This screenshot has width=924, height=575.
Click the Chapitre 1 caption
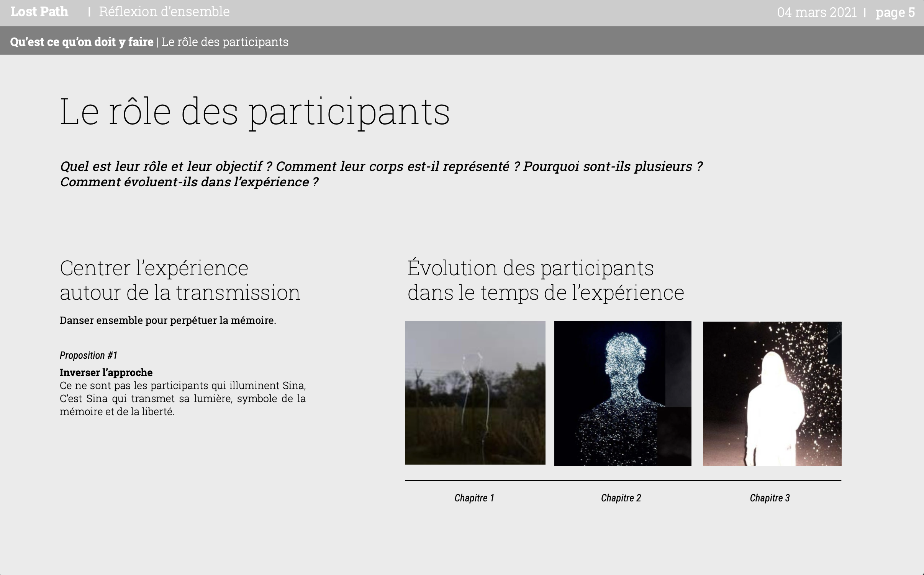[474, 498]
